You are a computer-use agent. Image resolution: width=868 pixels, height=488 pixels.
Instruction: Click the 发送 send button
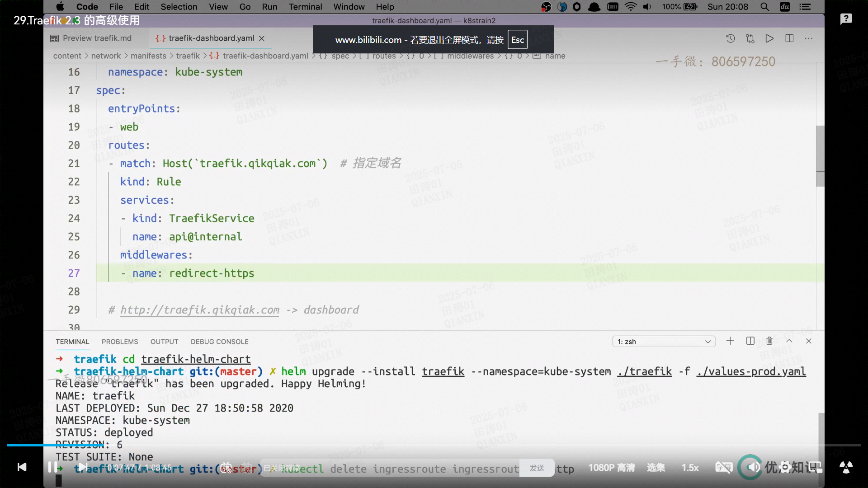coord(537,468)
